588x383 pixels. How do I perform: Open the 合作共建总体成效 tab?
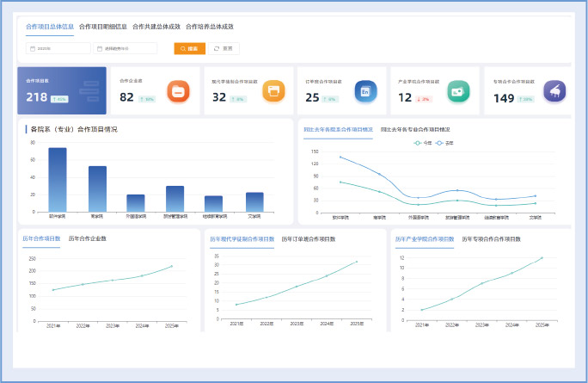[x=156, y=27]
